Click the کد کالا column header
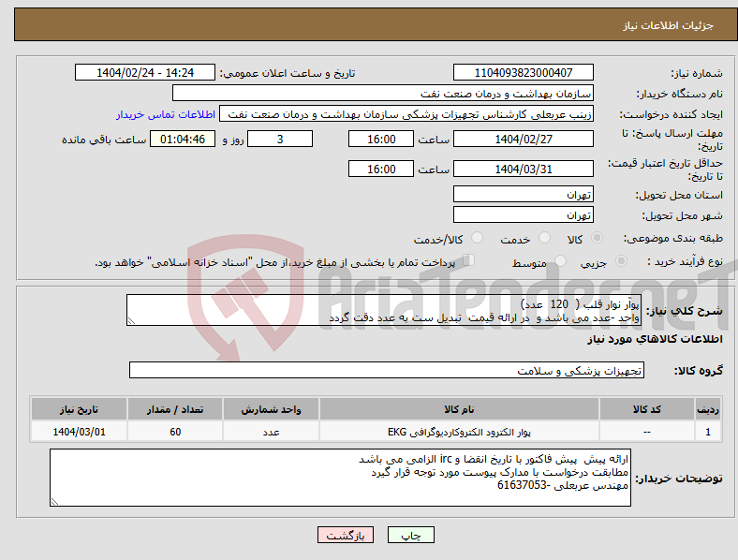The width and height of the screenshot is (738, 560). pos(647,409)
